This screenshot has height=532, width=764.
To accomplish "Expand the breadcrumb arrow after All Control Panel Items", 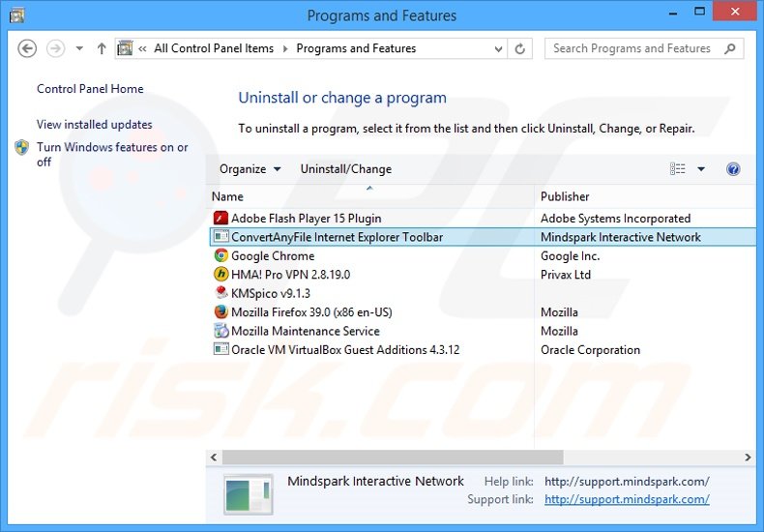I will click(x=285, y=48).
